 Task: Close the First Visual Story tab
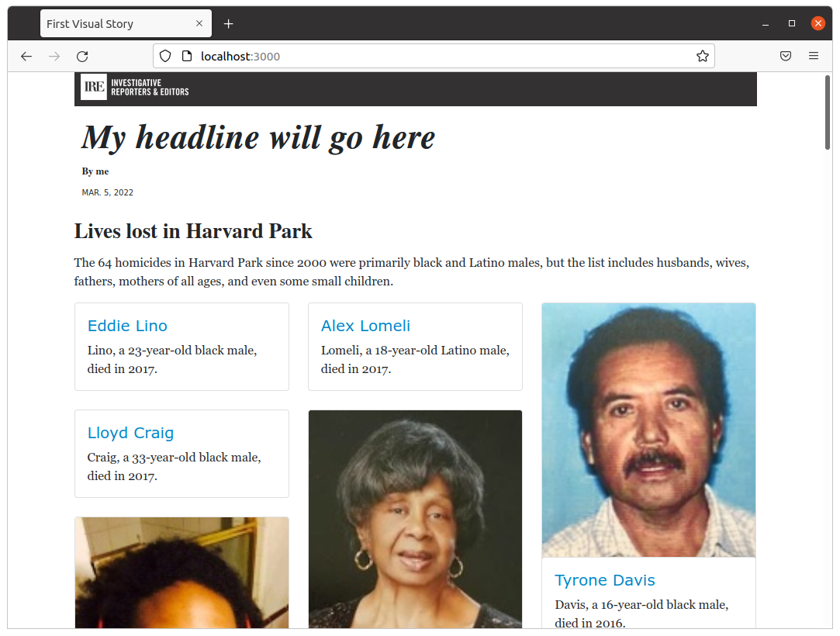[199, 24]
